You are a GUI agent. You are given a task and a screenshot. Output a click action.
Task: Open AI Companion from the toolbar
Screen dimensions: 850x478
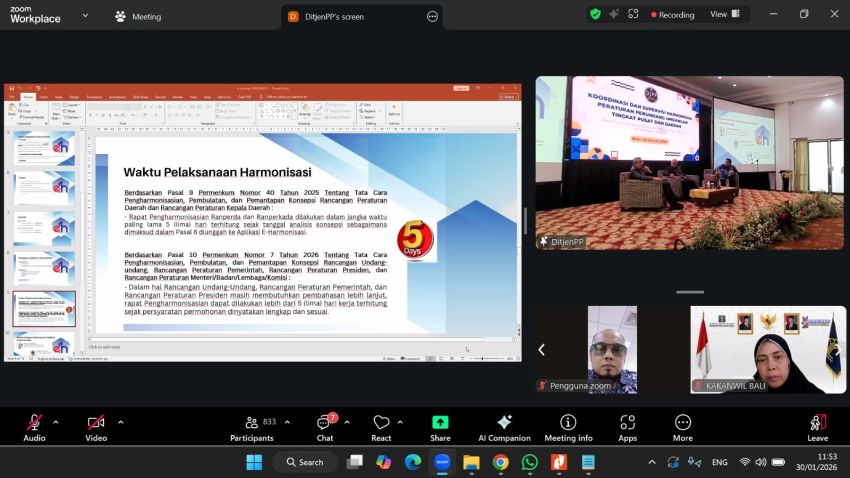504,428
